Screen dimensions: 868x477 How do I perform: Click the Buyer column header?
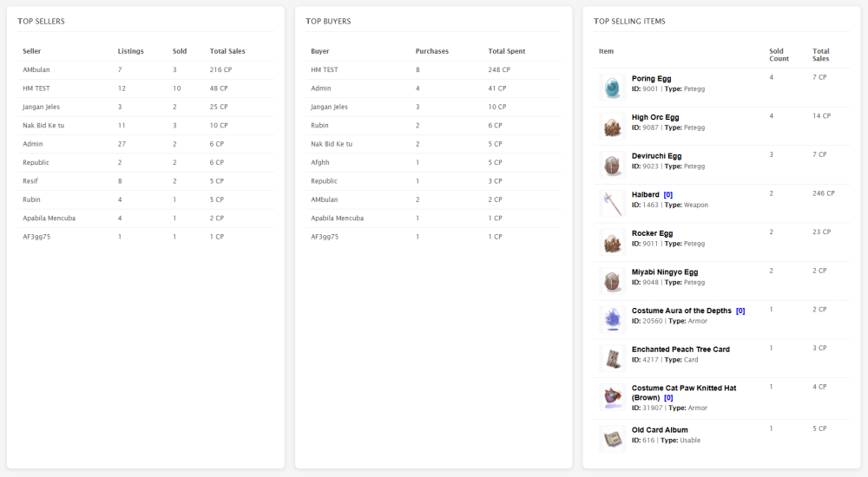[320, 51]
